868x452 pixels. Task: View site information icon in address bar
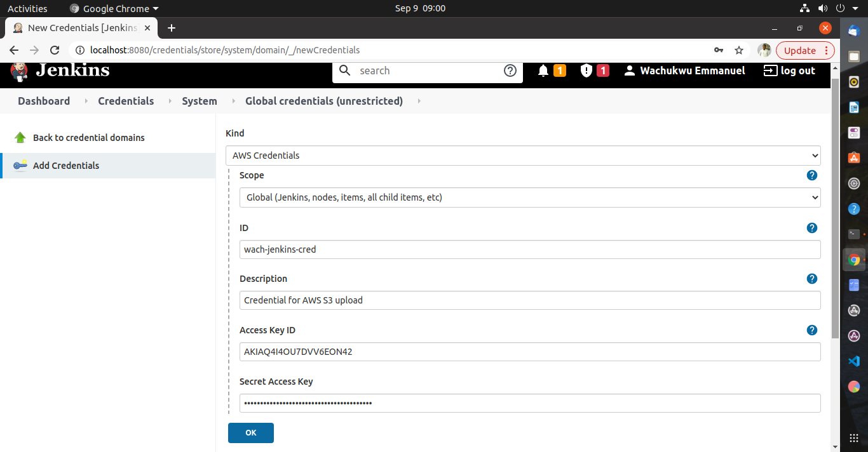79,50
